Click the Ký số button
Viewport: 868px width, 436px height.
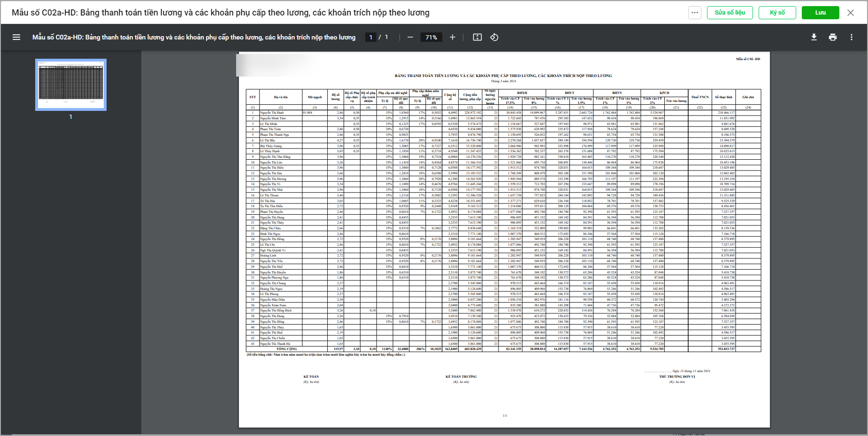click(777, 13)
